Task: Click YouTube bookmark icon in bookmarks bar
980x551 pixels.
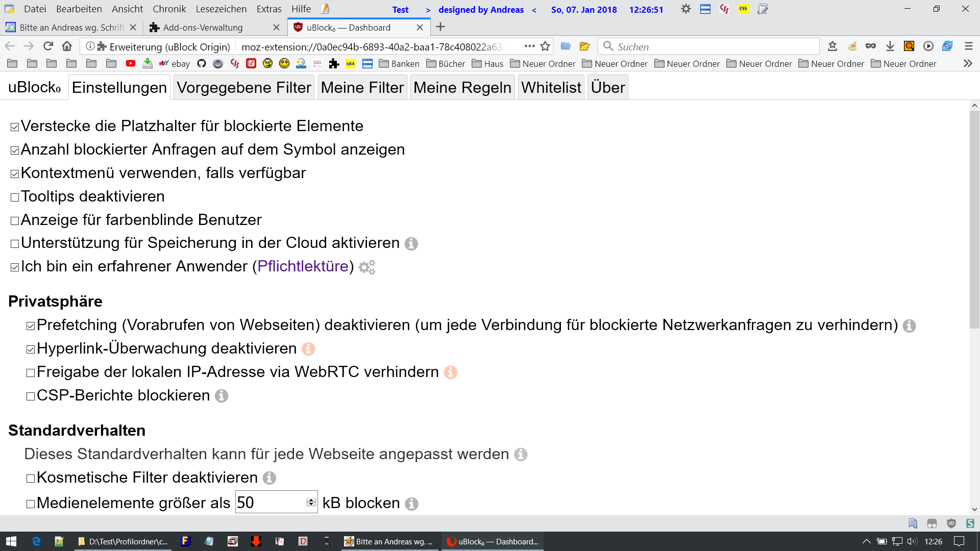Action: pyautogui.click(x=131, y=64)
